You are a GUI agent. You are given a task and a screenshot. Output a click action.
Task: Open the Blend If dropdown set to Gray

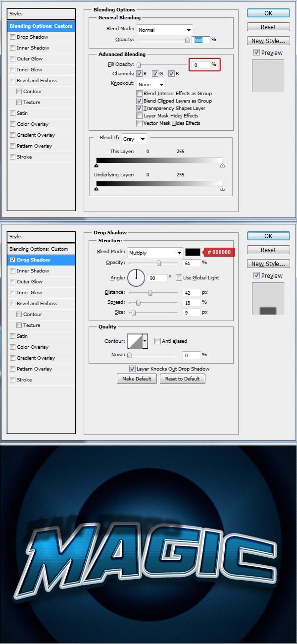[134, 139]
